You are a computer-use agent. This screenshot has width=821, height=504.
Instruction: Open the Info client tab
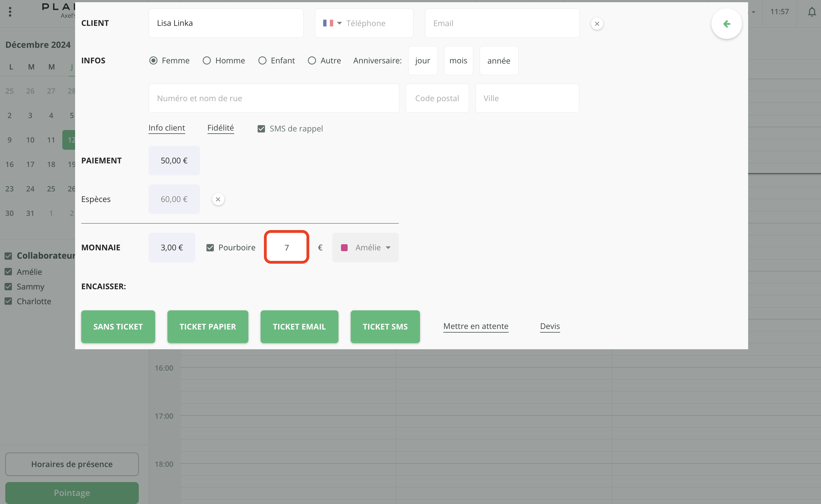click(167, 128)
